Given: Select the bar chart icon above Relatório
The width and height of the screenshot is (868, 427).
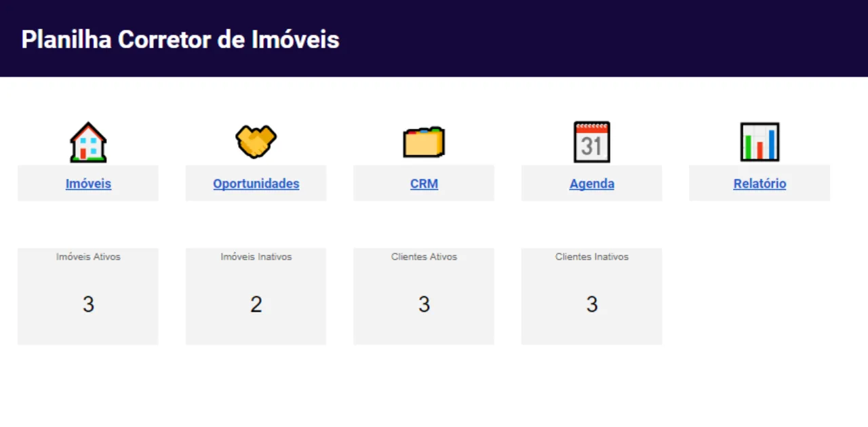Looking at the screenshot, I should tap(759, 142).
